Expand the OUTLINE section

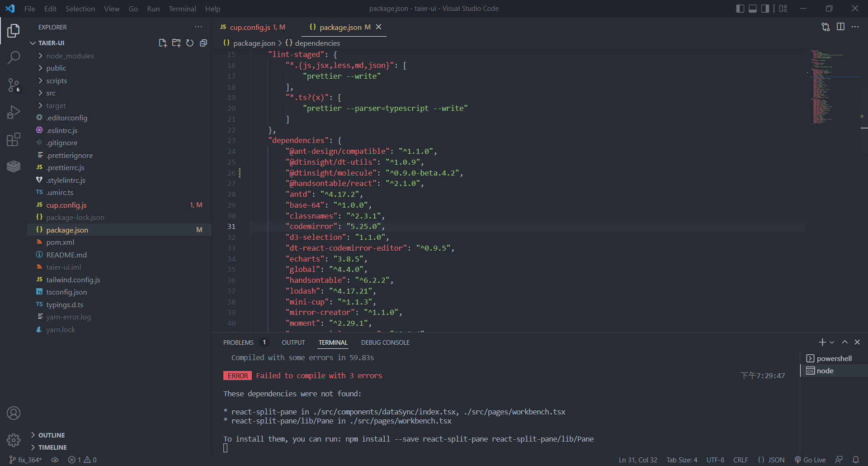coord(52,435)
